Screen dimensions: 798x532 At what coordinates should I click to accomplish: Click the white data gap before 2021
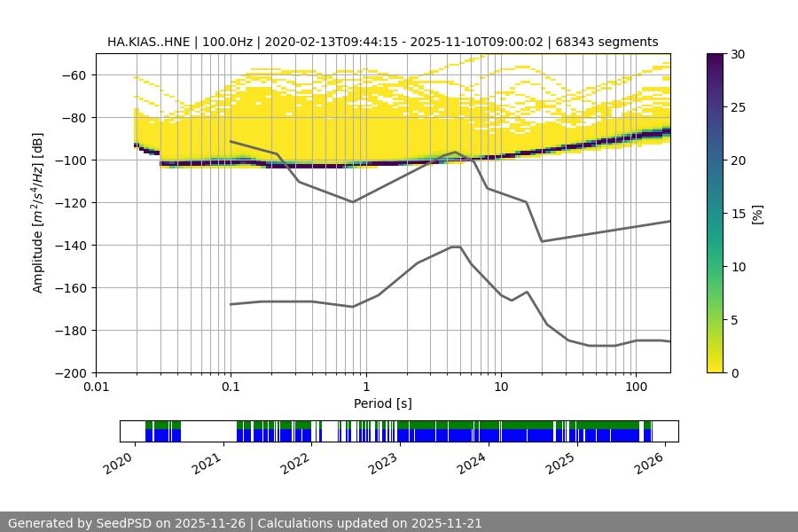tap(208, 431)
